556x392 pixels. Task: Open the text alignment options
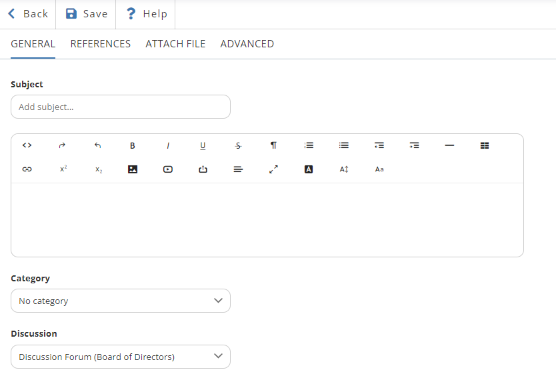[239, 169]
